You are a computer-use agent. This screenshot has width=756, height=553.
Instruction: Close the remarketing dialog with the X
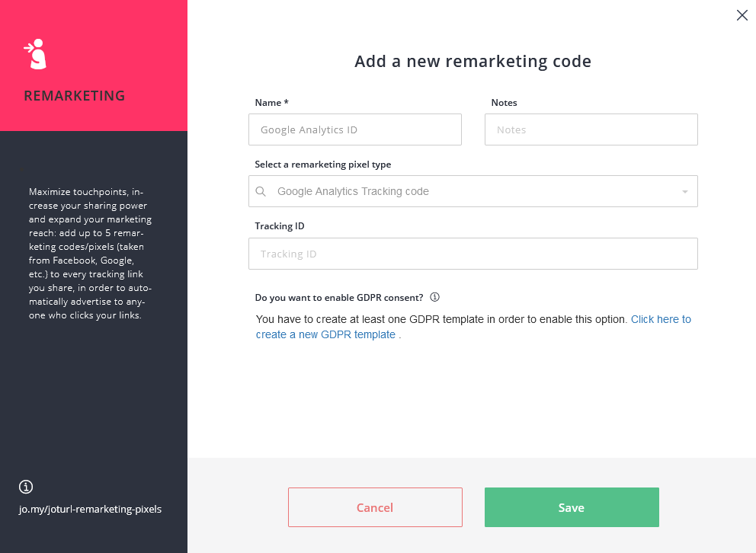pos(742,15)
